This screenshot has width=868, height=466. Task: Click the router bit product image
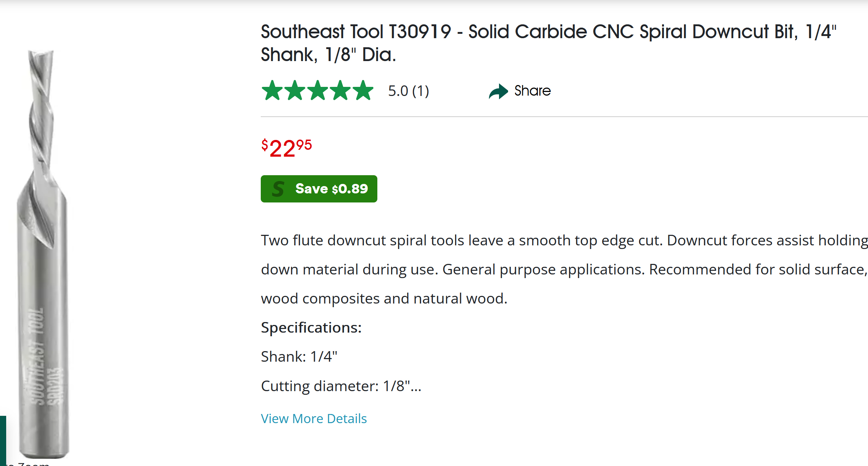42,254
